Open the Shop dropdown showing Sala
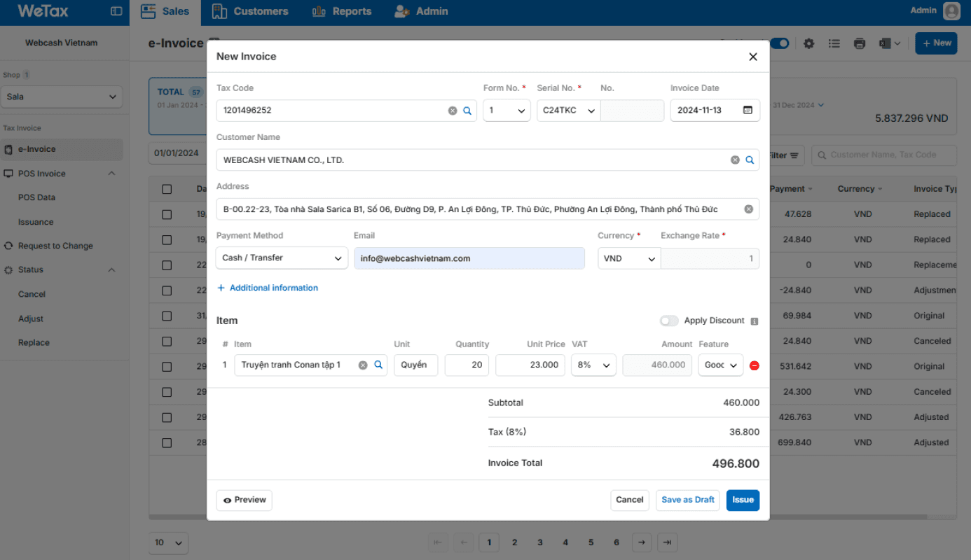Image resolution: width=971 pixels, height=560 pixels. [62, 97]
